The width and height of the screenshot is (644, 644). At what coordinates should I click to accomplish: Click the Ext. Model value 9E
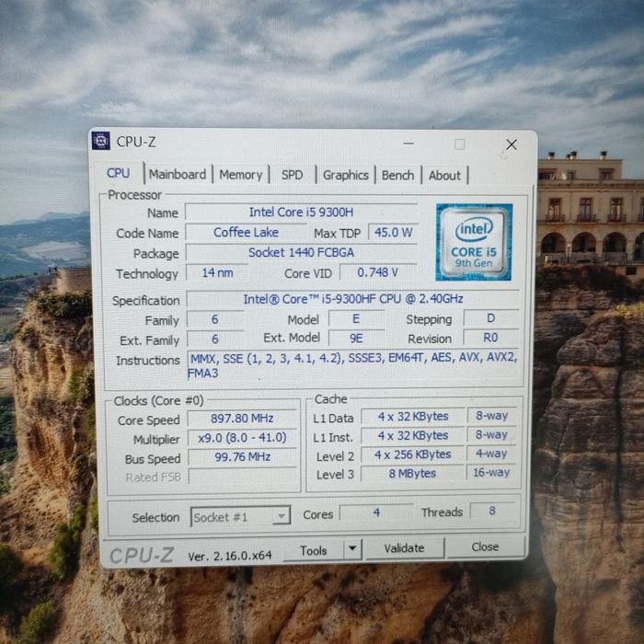356,338
